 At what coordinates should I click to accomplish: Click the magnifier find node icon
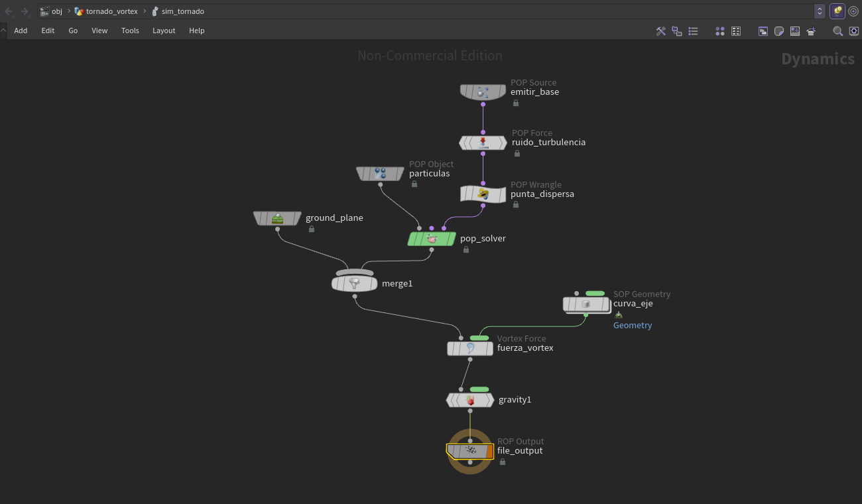click(x=837, y=31)
